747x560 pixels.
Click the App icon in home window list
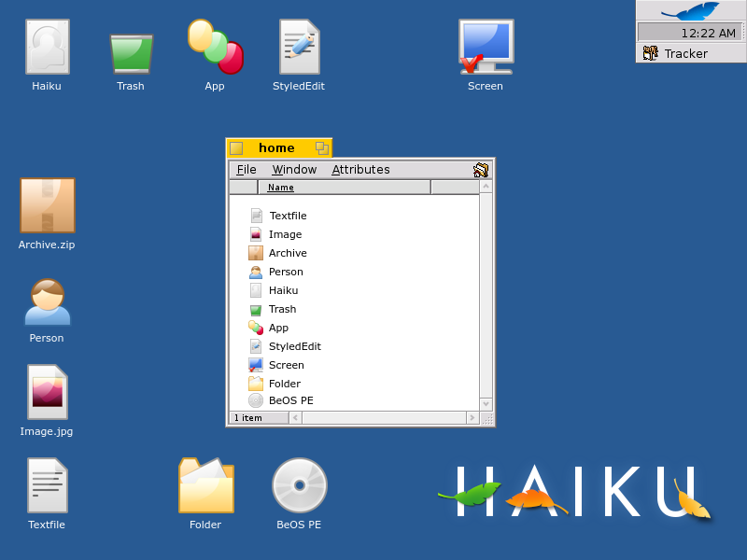coord(256,328)
